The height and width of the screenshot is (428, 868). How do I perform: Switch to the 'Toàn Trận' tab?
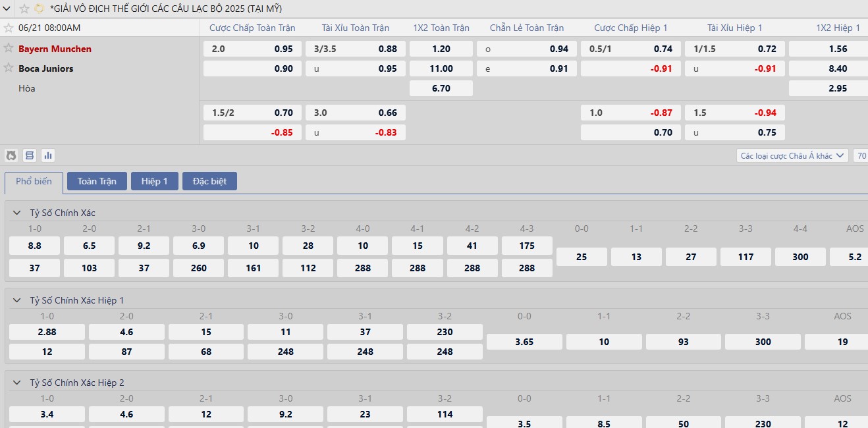[97, 181]
